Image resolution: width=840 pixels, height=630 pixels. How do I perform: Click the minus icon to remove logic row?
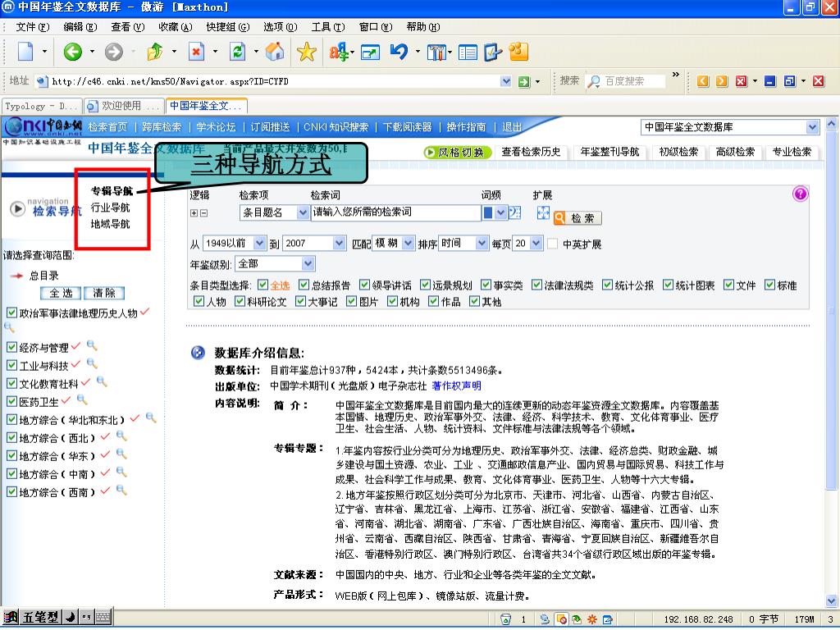click(x=203, y=213)
